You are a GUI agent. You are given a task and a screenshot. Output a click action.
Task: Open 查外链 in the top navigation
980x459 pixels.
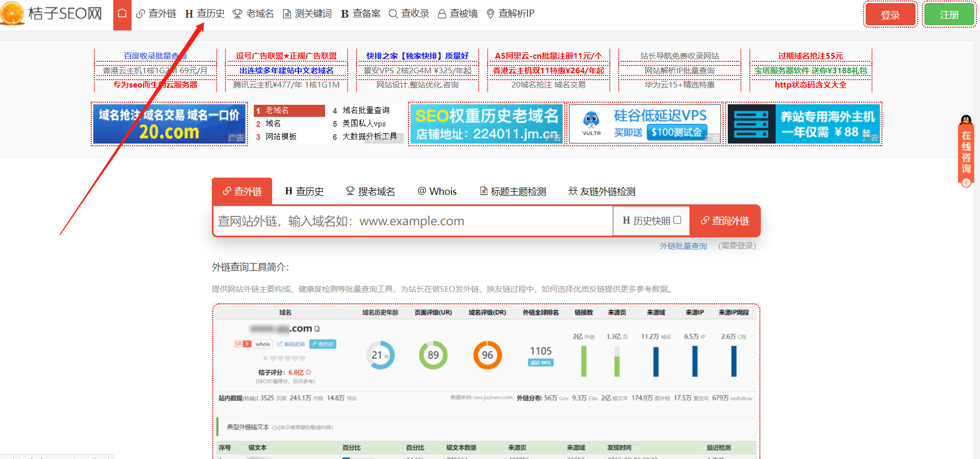[156, 14]
